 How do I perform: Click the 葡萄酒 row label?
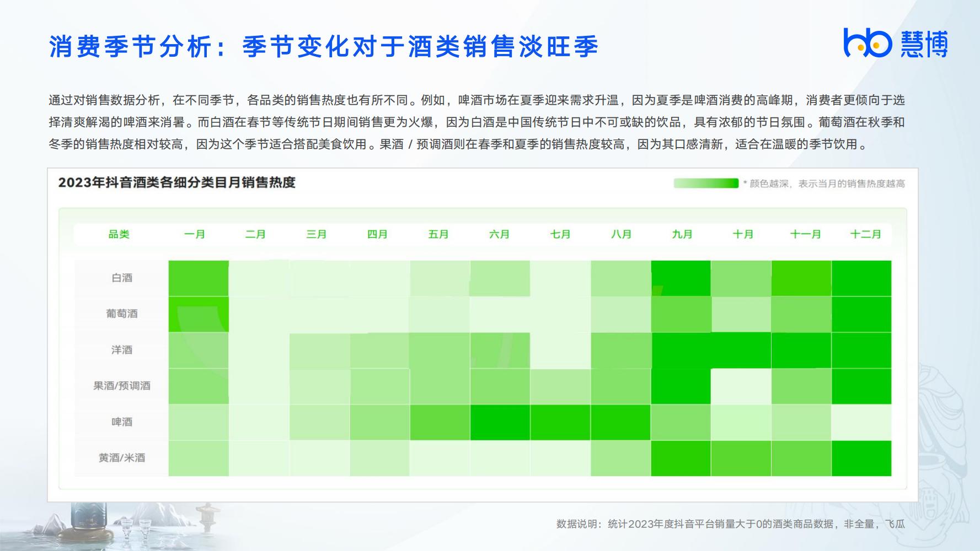pyautogui.click(x=122, y=314)
